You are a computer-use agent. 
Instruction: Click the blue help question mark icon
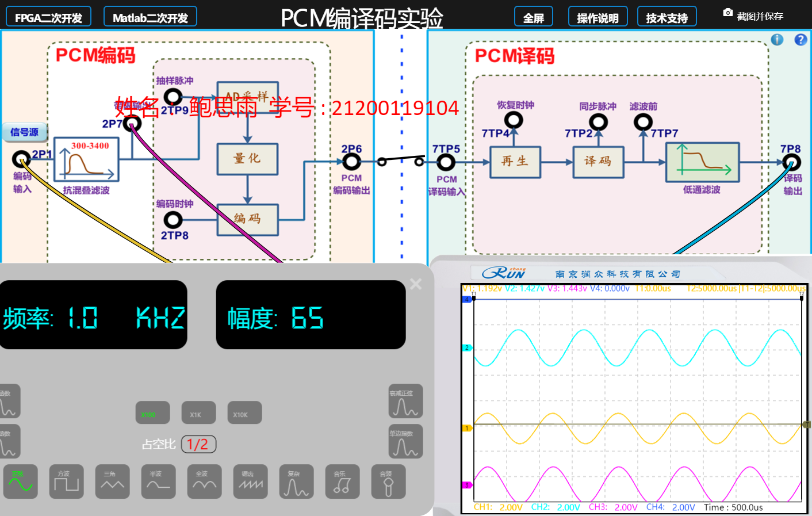coord(800,40)
